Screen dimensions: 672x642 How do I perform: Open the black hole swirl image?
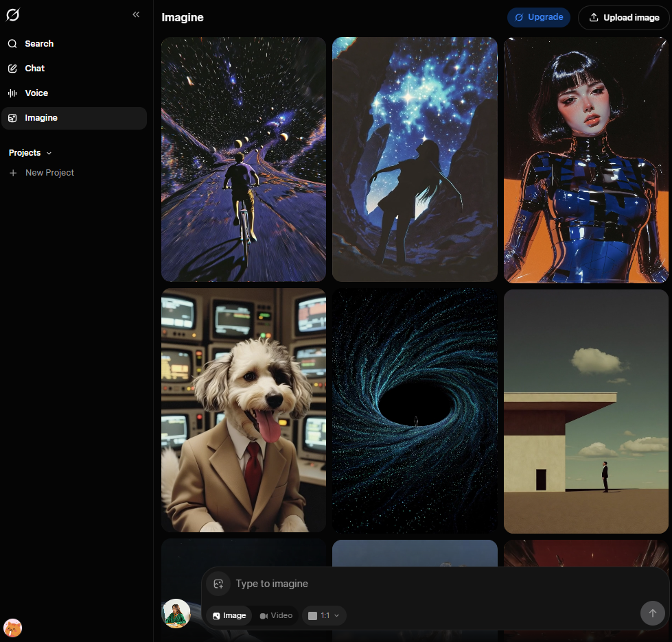pyautogui.click(x=415, y=409)
